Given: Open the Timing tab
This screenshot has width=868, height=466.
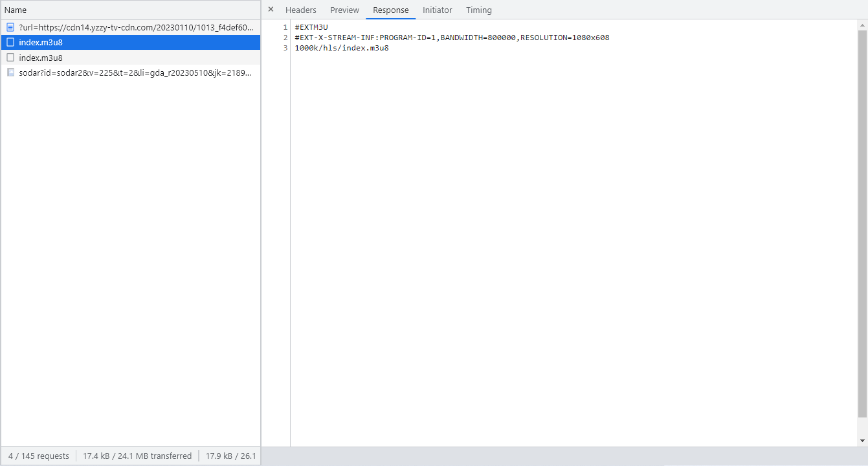Looking at the screenshot, I should click(478, 10).
